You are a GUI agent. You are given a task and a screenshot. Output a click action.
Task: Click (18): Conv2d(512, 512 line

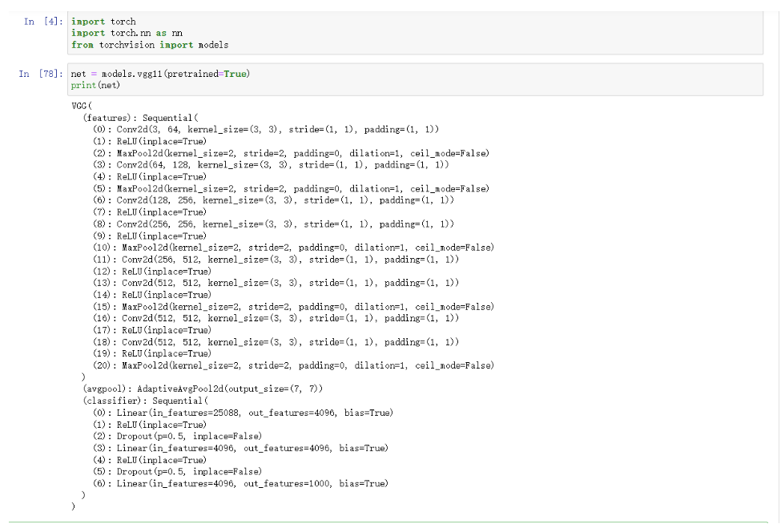[x=276, y=342]
